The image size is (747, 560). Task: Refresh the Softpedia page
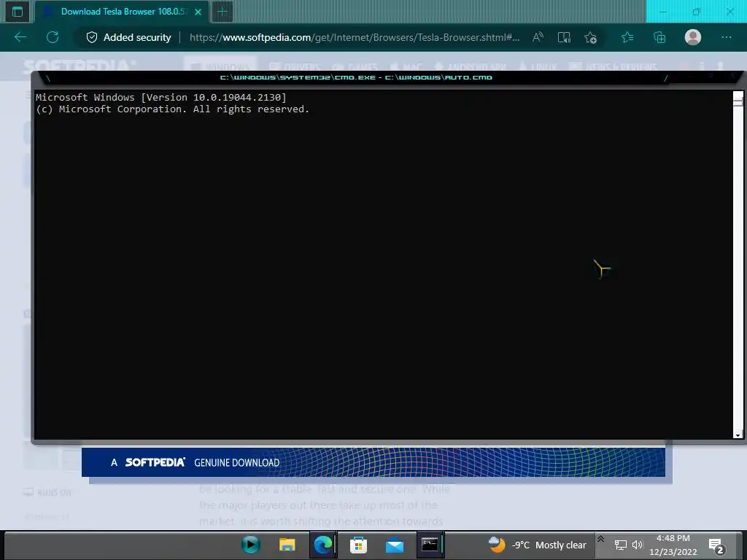(x=53, y=37)
